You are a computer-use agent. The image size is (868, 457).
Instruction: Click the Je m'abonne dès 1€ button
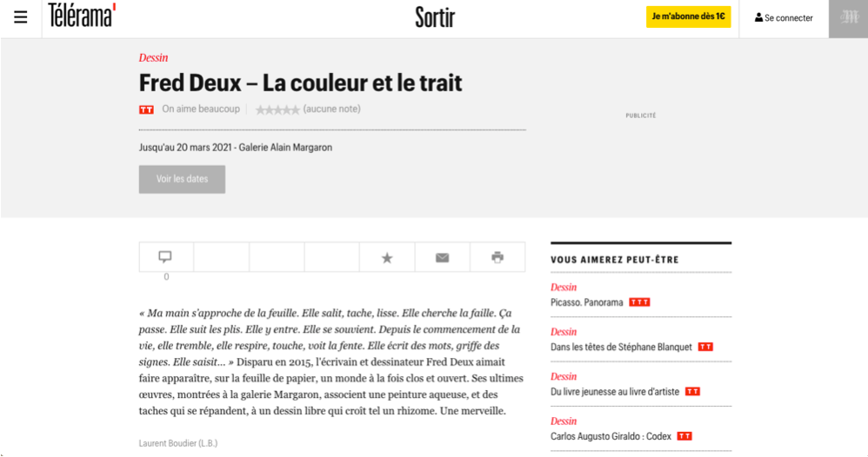688,17
